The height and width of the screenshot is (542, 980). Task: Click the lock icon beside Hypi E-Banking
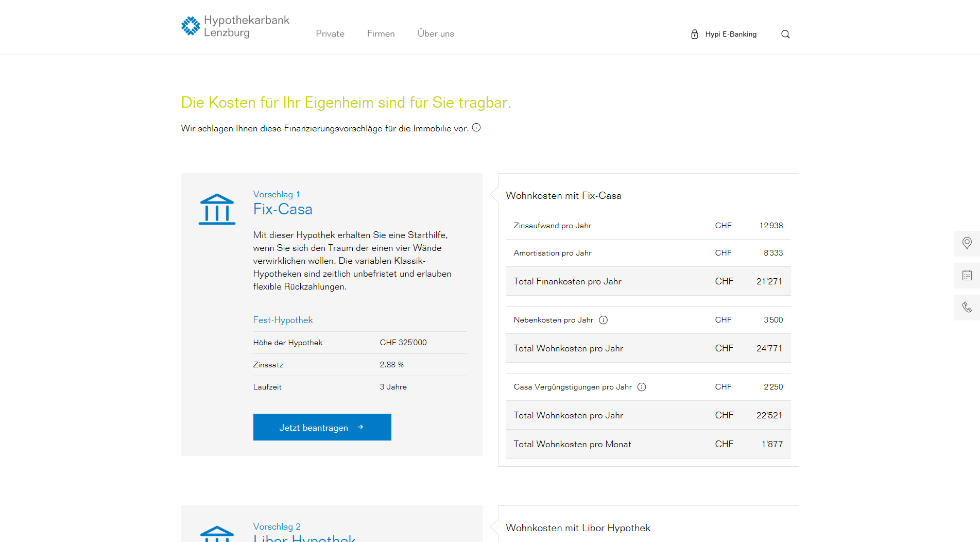[694, 33]
